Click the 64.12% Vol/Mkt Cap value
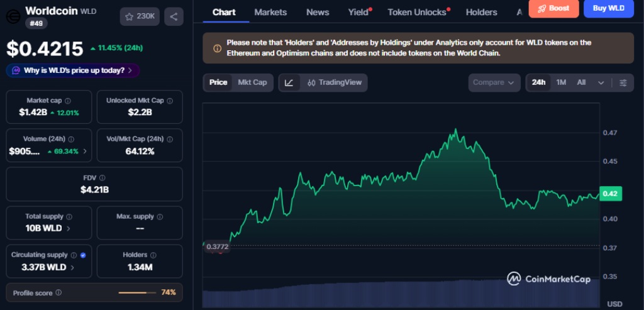Screen dimensions: 644x310 click(140, 152)
